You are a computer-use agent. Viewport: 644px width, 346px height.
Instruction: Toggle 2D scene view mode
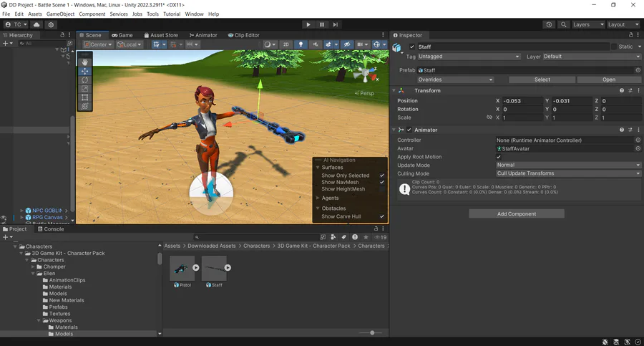point(286,44)
